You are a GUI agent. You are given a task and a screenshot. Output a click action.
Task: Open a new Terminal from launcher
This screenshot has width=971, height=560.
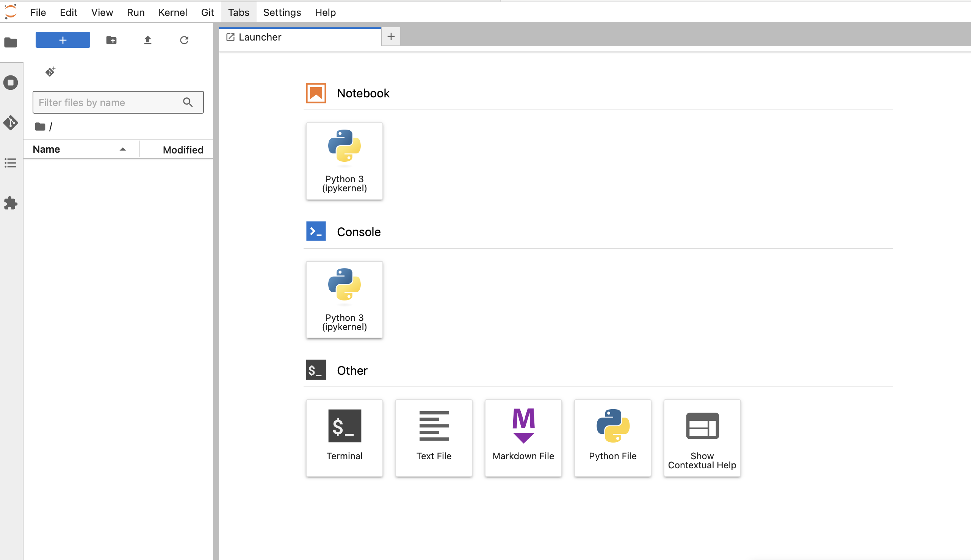[x=344, y=438]
